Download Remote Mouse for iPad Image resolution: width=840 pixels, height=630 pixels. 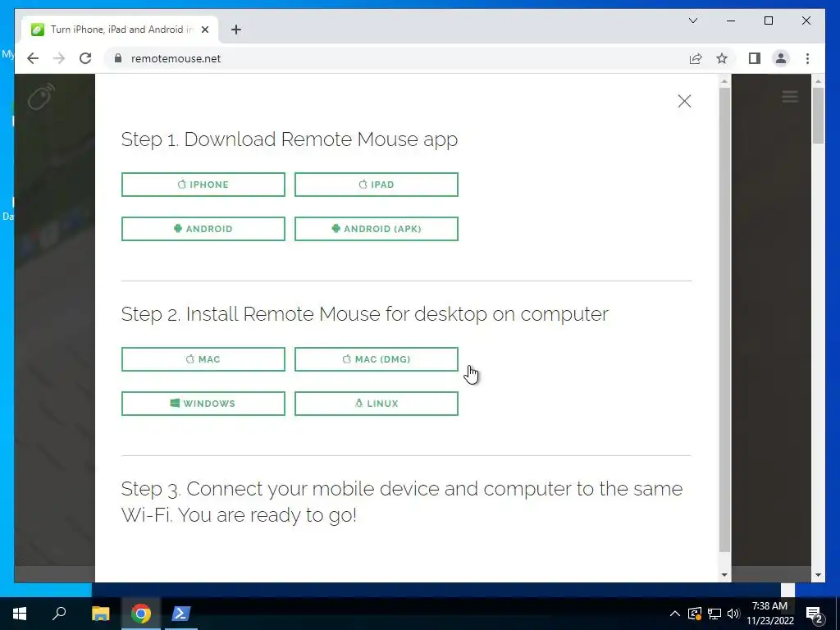point(376,185)
